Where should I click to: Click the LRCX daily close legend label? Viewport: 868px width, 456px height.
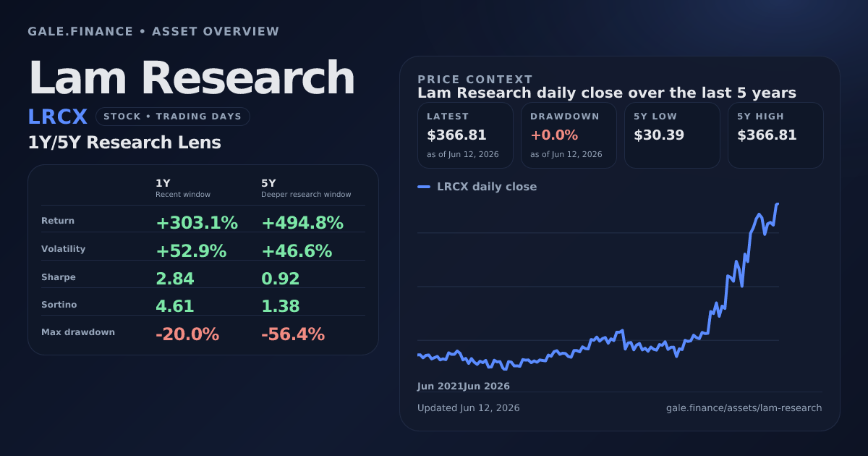(487, 187)
